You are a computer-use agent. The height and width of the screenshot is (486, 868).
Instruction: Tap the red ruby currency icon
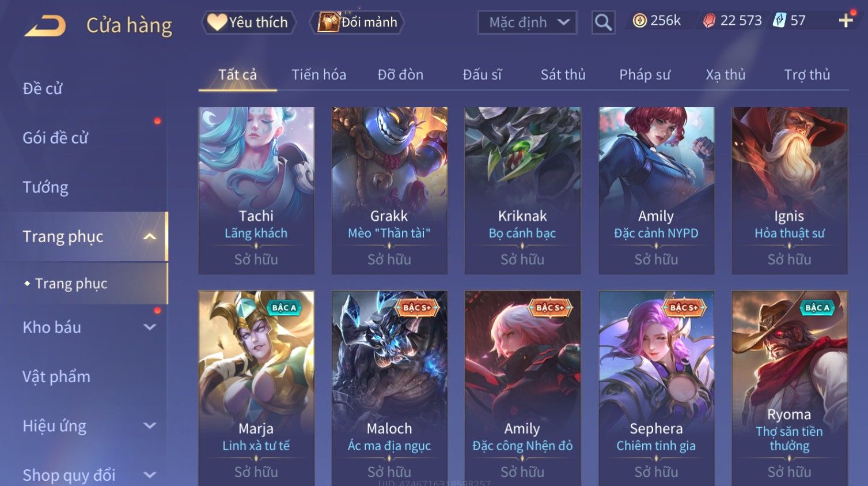click(x=709, y=21)
